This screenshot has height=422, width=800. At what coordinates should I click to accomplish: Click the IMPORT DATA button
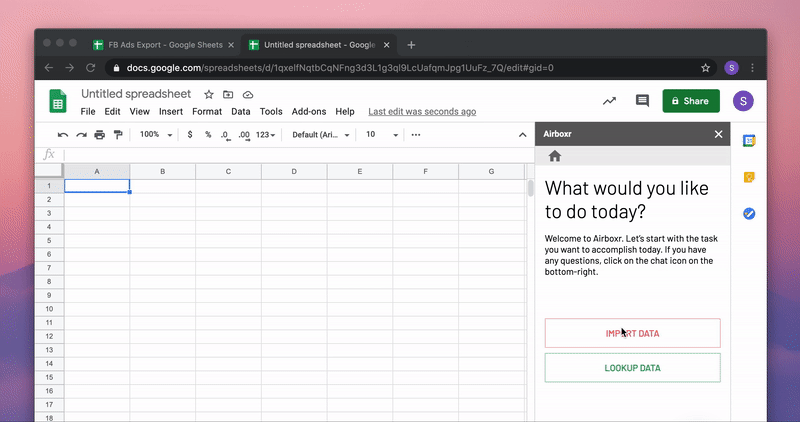pos(632,333)
